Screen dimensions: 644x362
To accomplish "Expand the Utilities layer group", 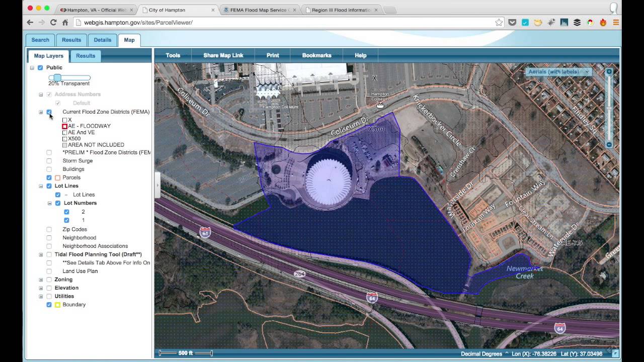I will pyautogui.click(x=41, y=296).
